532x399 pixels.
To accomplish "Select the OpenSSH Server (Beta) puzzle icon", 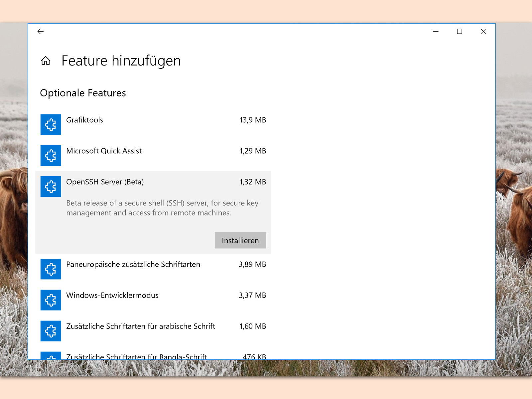I will click(x=51, y=187).
